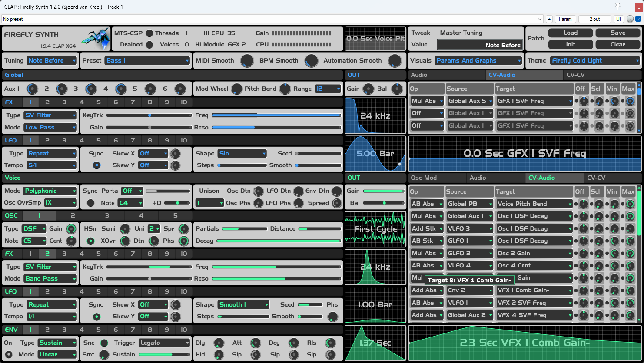This screenshot has width=644, height=363.
Task: Click the Unison LFO Dtn knob
Action: (x=299, y=191)
